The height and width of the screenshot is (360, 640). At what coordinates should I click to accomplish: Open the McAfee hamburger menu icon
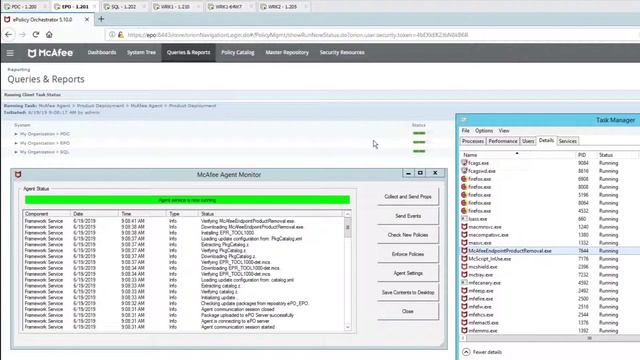10,53
